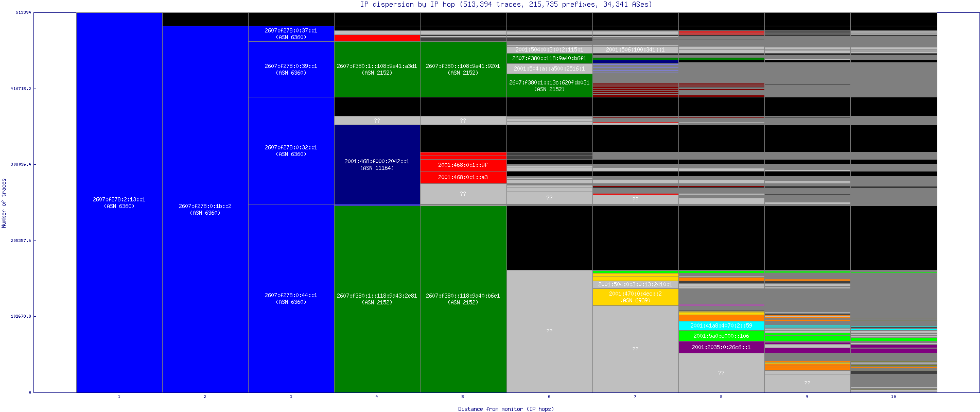Click x-axis tick label 4
This screenshot has width=980, height=412.
click(x=377, y=397)
